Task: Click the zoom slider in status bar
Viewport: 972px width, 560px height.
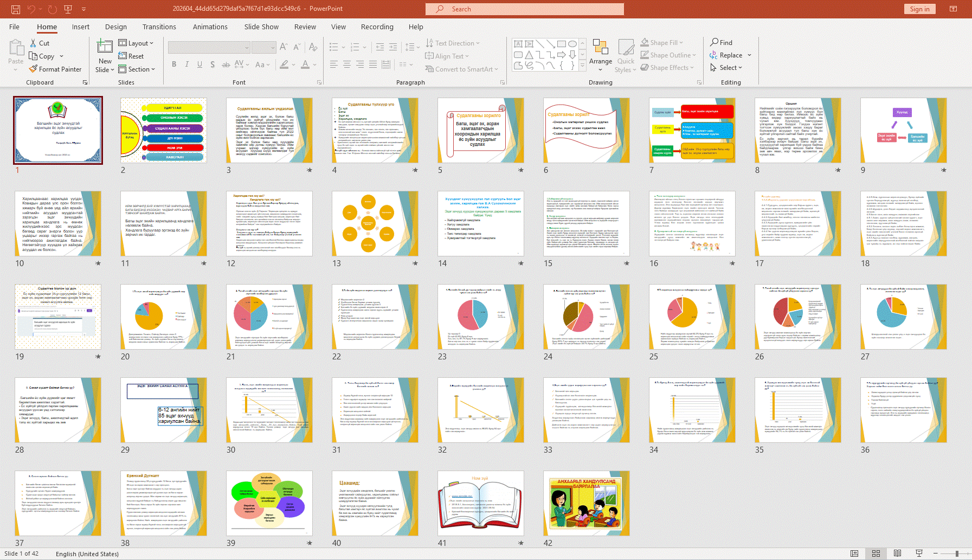Action: pyautogui.click(x=957, y=553)
